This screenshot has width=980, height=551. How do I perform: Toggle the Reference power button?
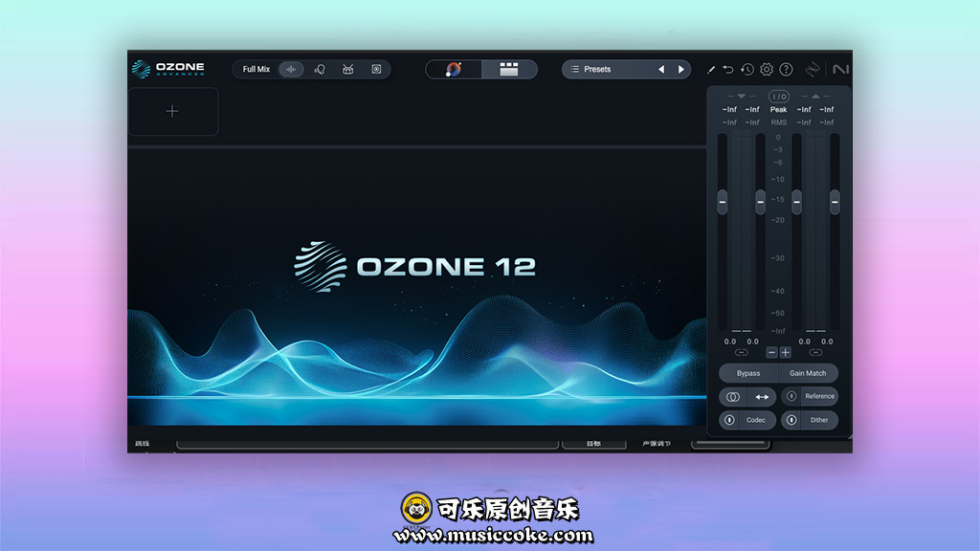[x=791, y=396]
